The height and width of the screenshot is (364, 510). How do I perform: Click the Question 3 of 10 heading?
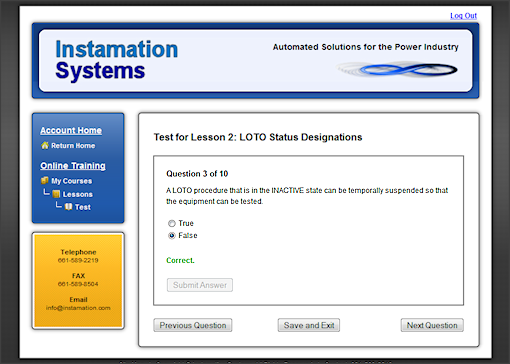(197, 174)
